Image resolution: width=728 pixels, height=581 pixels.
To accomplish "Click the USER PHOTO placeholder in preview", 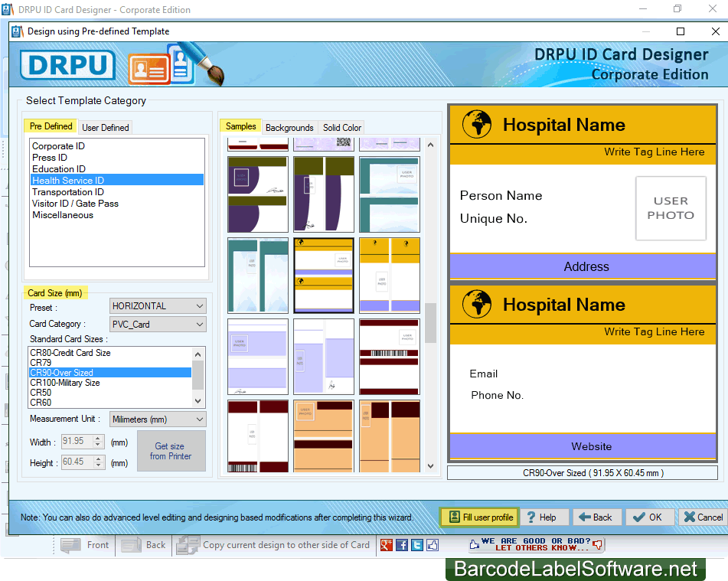I will (671, 208).
